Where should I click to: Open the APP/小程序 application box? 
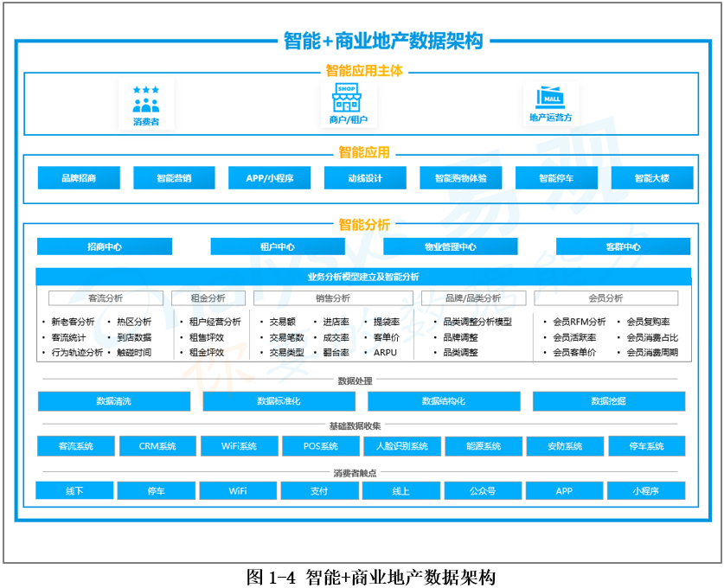(x=270, y=178)
